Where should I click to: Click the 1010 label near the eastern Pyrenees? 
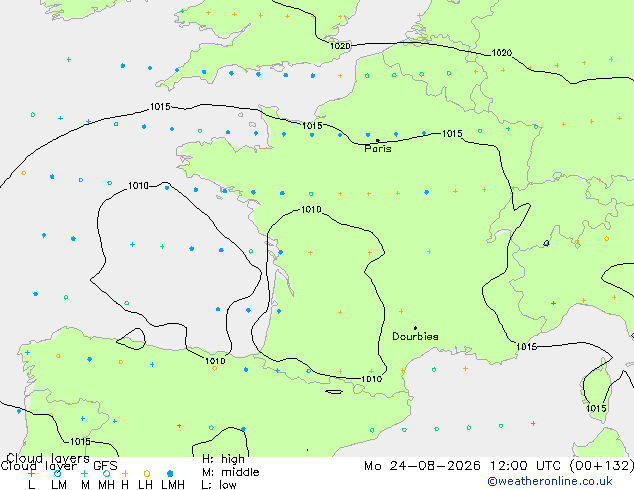tap(371, 379)
